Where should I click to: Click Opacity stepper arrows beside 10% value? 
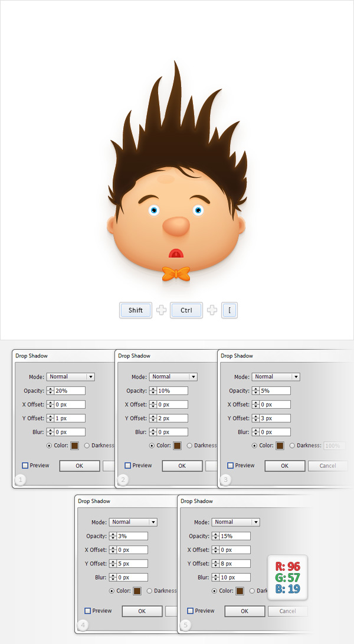tap(153, 391)
